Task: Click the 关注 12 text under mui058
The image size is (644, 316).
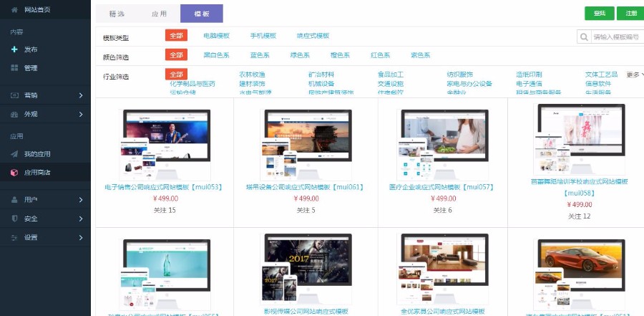Action: [x=579, y=216]
